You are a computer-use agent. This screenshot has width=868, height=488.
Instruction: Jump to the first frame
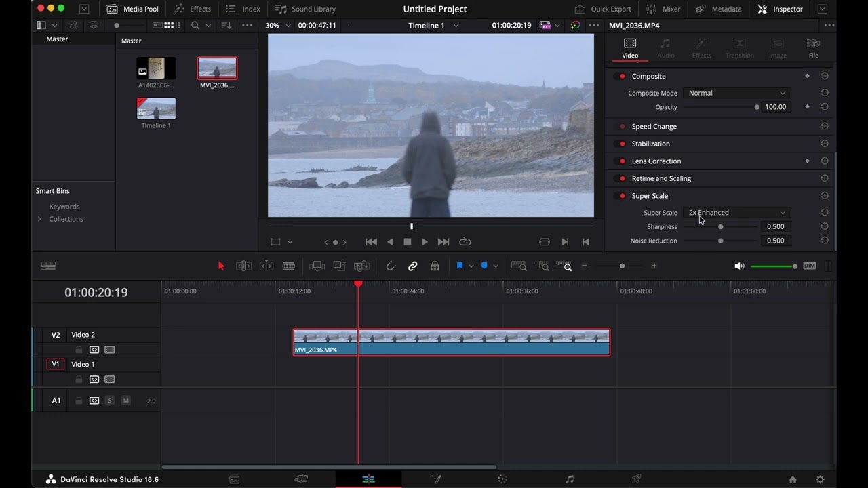pyautogui.click(x=371, y=242)
